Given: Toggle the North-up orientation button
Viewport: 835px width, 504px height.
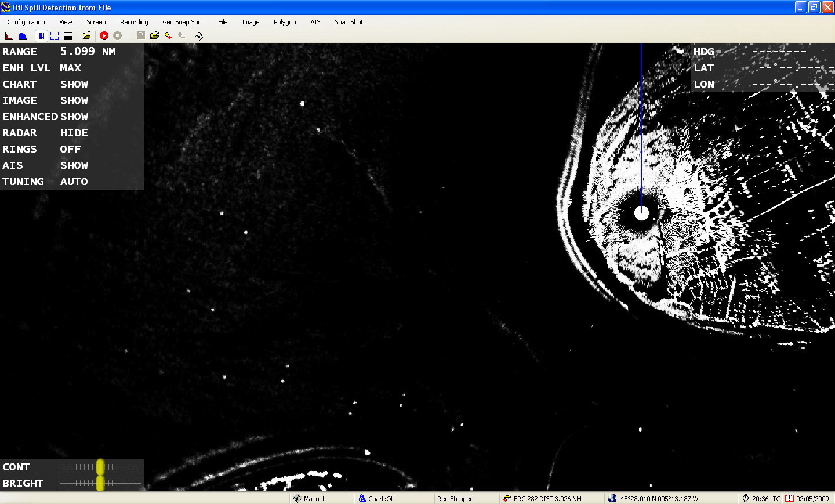Looking at the screenshot, I should click(41, 36).
